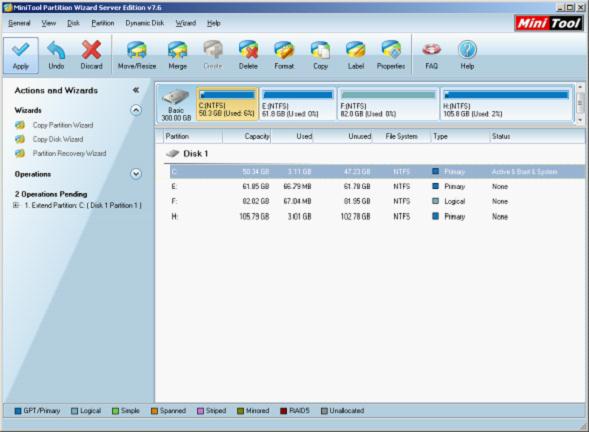Select the H:(NTFS) partition block in disk map
Viewport: 589px width, 432px height.
506,104
